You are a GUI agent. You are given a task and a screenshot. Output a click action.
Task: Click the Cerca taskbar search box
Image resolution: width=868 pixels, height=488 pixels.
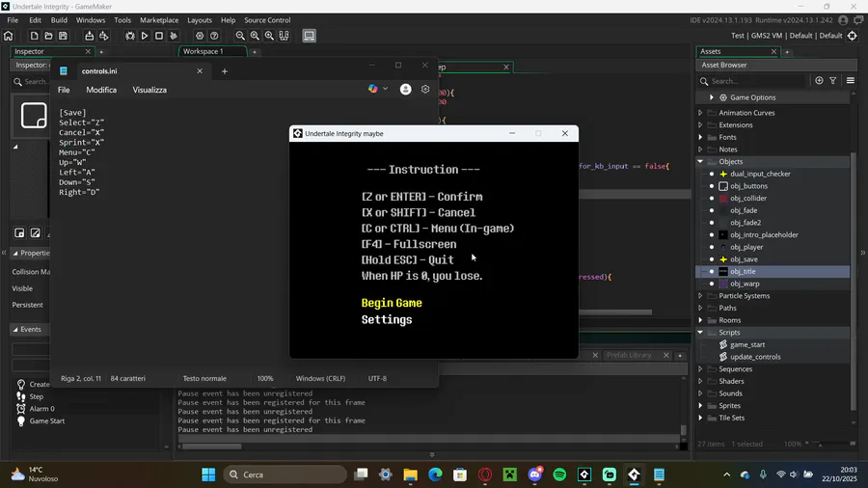click(x=285, y=474)
